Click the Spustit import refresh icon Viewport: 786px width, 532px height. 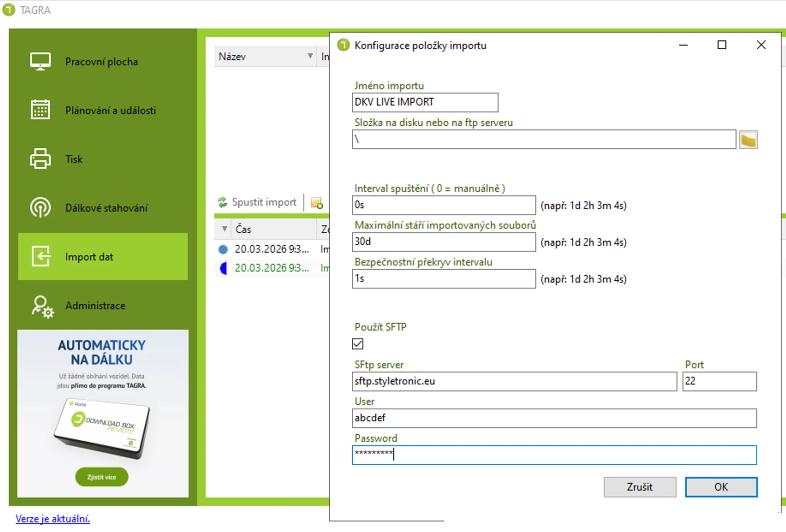(x=223, y=202)
